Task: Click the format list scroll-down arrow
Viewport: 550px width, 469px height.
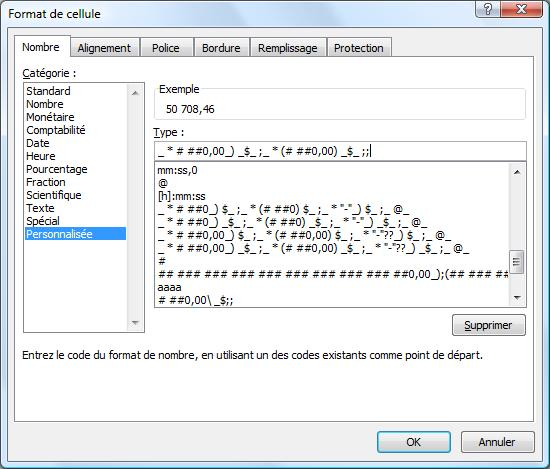Action: (x=517, y=298)
